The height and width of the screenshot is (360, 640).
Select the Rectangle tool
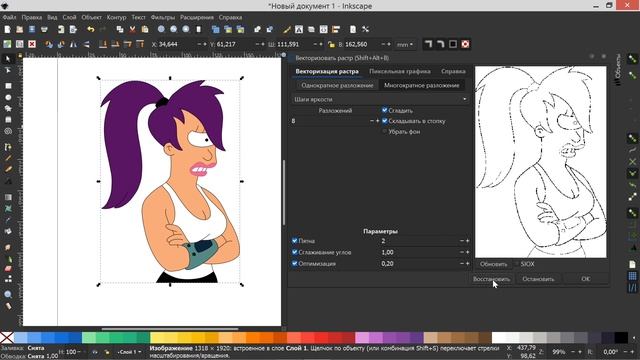point(8,86)
